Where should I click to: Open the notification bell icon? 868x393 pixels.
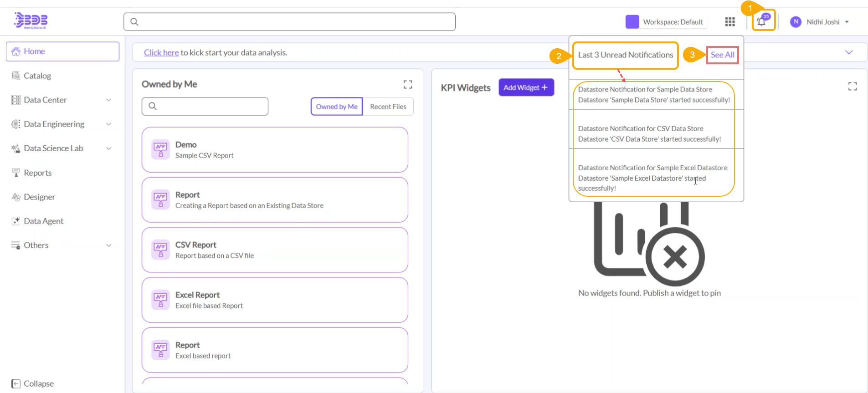(x=762, y=21)
